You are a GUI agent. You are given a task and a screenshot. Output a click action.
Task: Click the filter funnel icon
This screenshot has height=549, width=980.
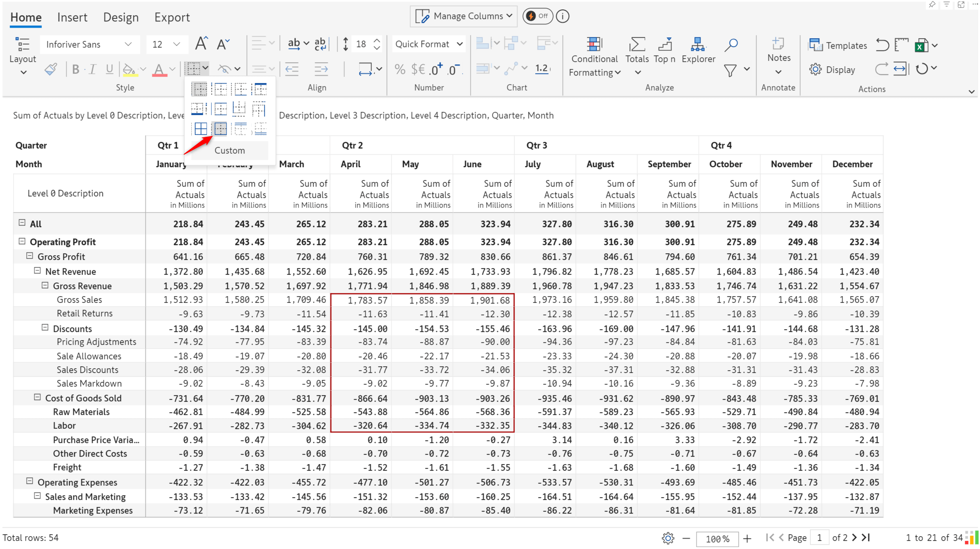[x=730, y=71]
